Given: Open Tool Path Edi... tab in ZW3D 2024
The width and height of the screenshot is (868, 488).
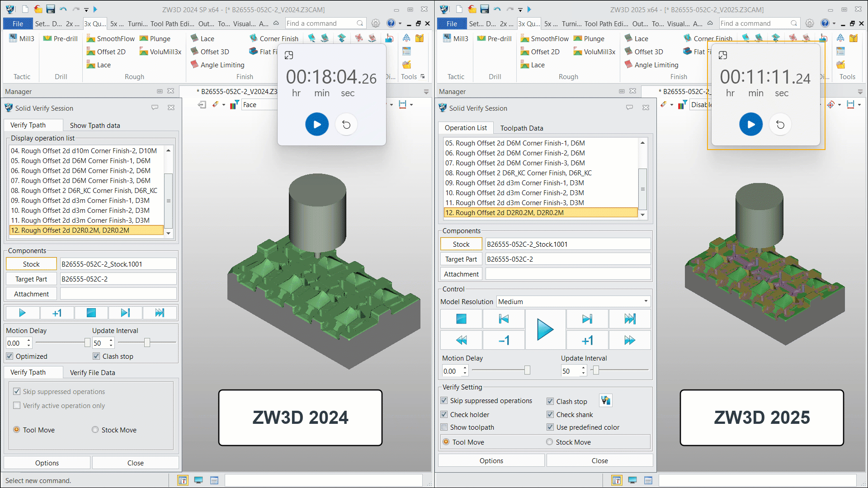Looking at the screenshot, I should pyautogui.click(x=173, y=23).
